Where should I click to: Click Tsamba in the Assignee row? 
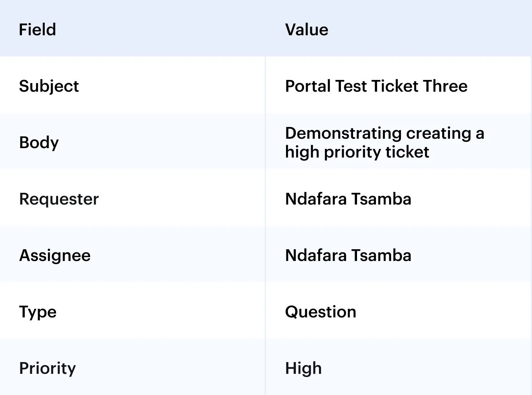pyautogui.click(x=381, y=255)
